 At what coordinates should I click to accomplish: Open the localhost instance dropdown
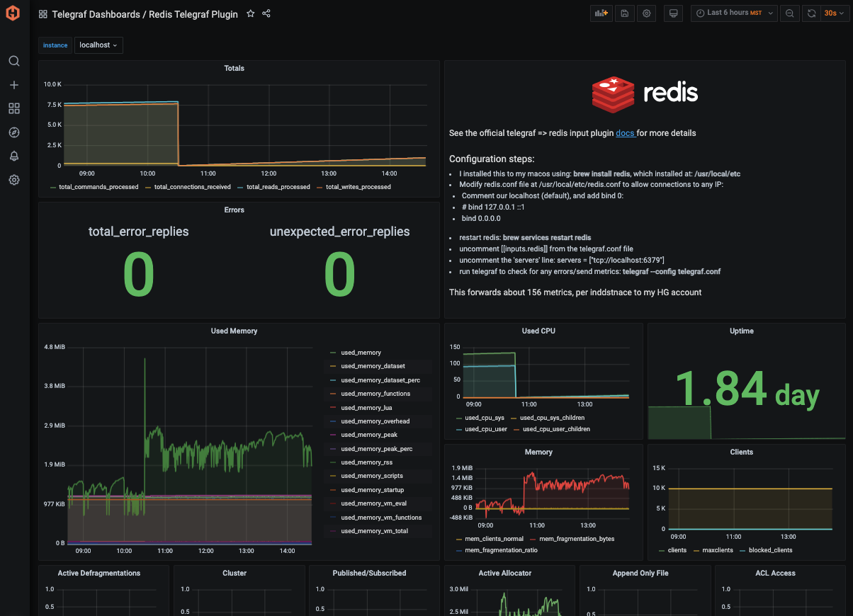(x=98, y=45)
